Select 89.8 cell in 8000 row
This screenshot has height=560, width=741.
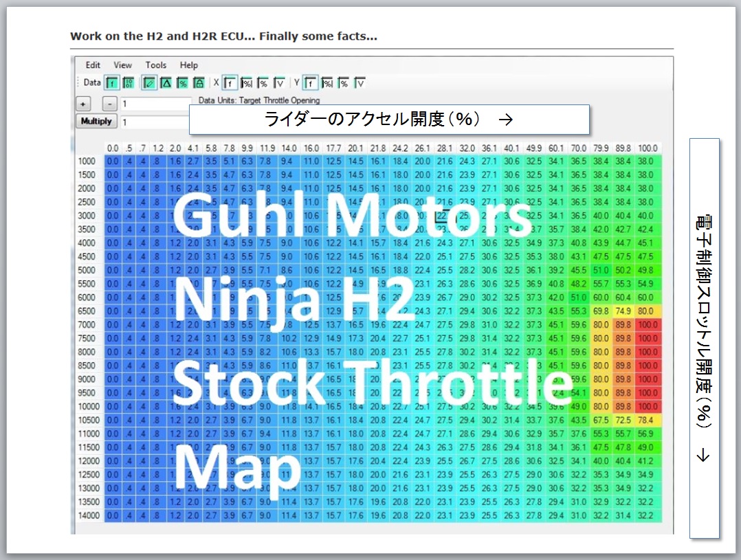623,352
